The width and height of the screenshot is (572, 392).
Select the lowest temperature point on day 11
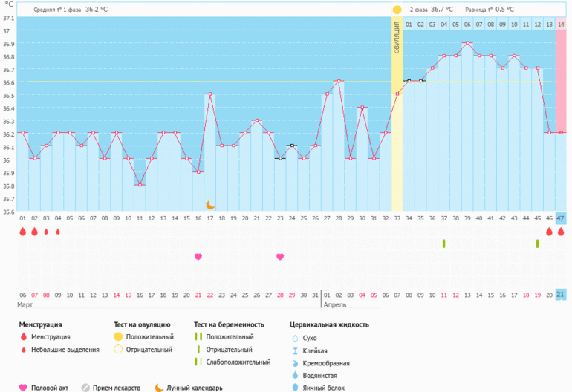coord(139,185)
